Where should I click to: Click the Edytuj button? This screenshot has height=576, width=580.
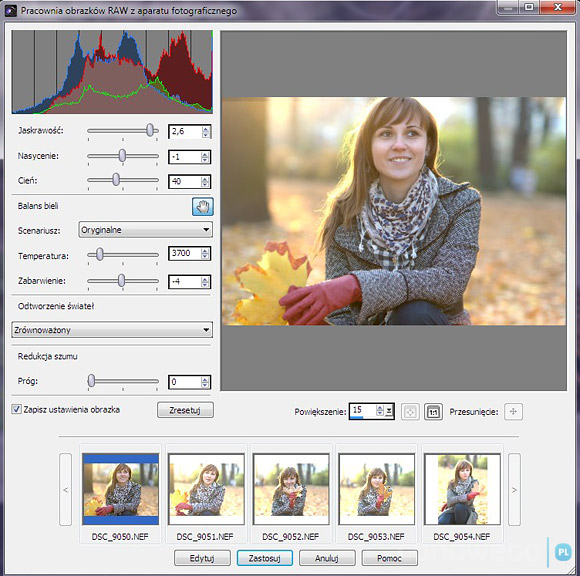(x=202, y=558)
